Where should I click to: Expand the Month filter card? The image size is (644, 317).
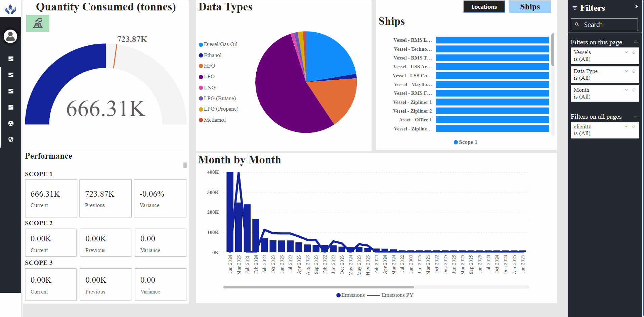tap(626, 90)
